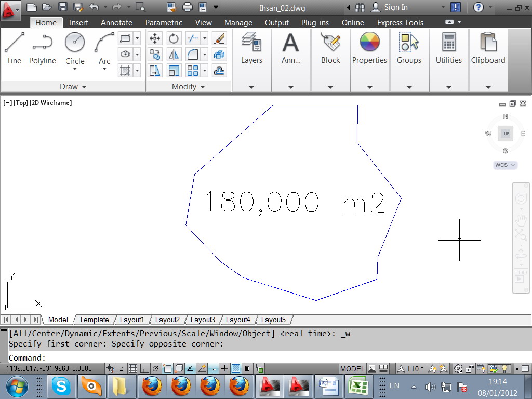
Task: Open the Layout1 tab
Action: point(131,320)
